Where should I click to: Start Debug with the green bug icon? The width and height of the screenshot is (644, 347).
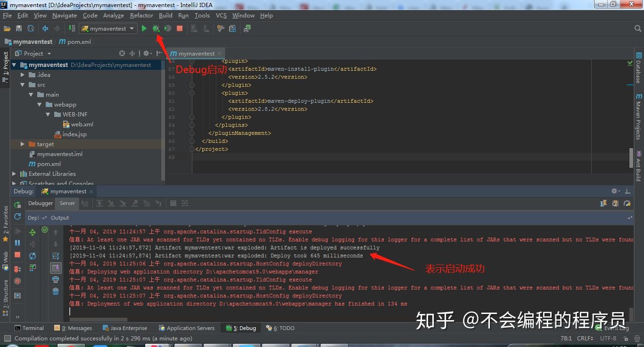(156, 29)
